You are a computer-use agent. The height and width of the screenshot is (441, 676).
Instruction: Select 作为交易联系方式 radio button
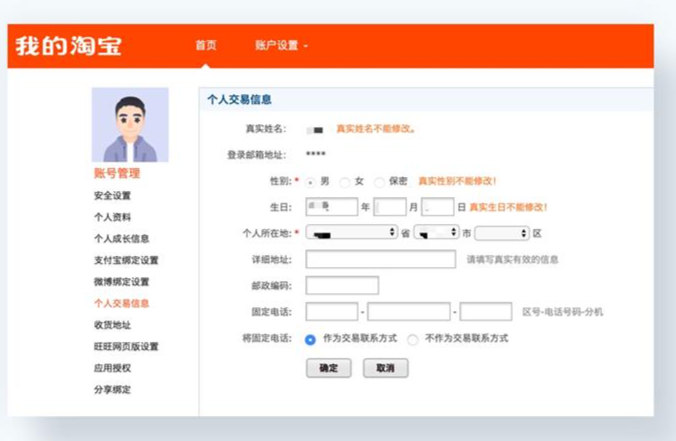(310, 340)
